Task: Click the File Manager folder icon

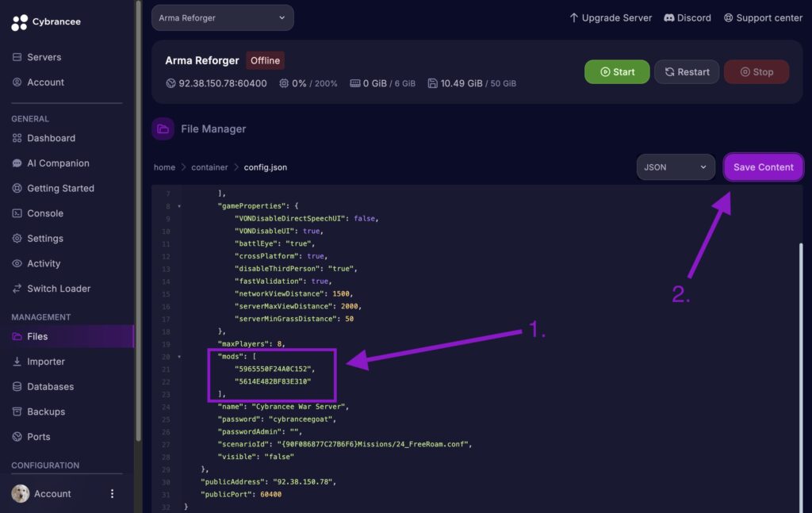Action: (x=163, y=129)
